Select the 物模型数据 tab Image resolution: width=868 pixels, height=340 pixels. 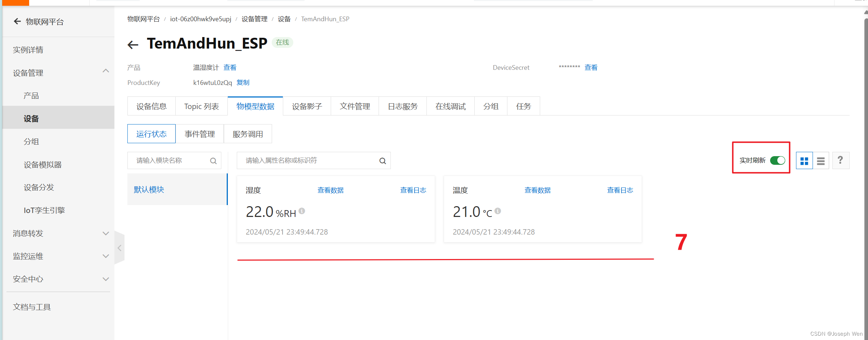(x=256, y=106)
